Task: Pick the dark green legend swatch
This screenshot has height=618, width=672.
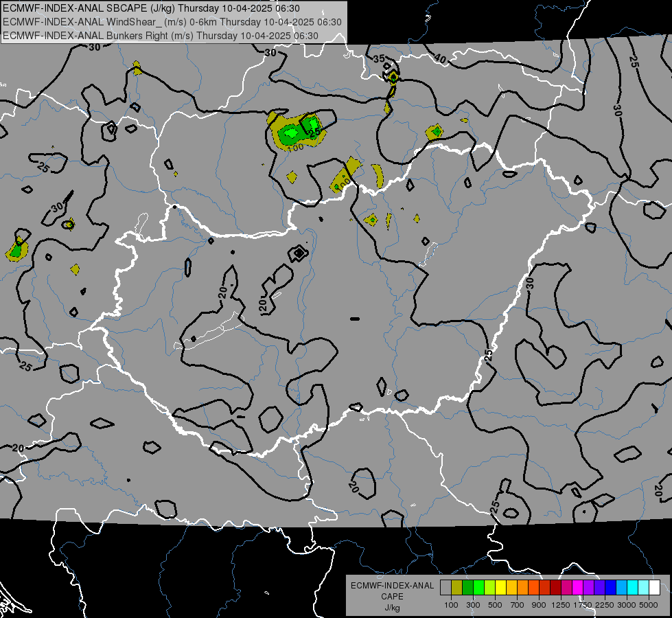Action: click(x=468, y=588)
